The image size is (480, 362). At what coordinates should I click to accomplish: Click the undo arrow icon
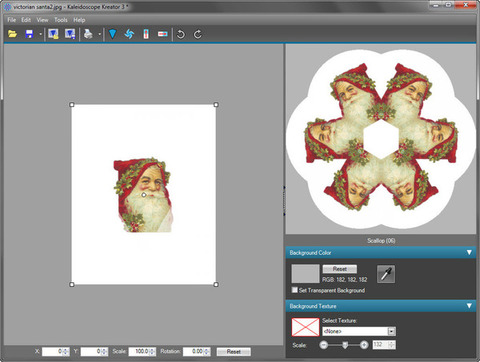[x=181, y=34]
